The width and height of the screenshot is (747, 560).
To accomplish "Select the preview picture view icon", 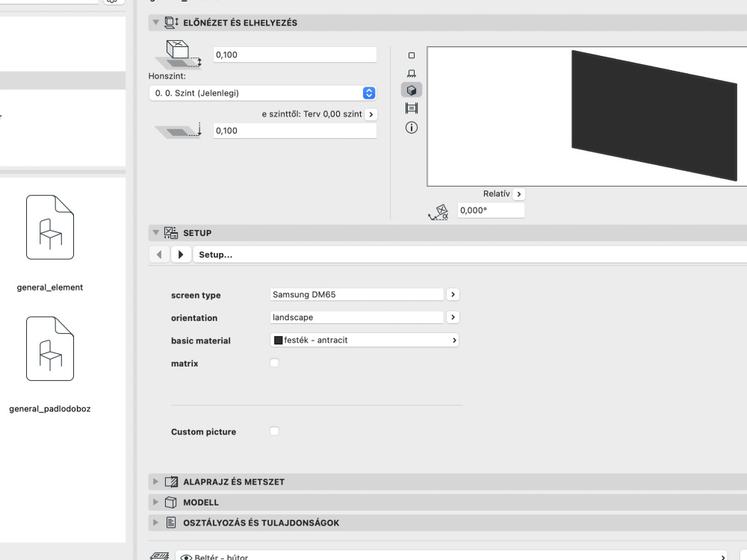I will 412,108.
